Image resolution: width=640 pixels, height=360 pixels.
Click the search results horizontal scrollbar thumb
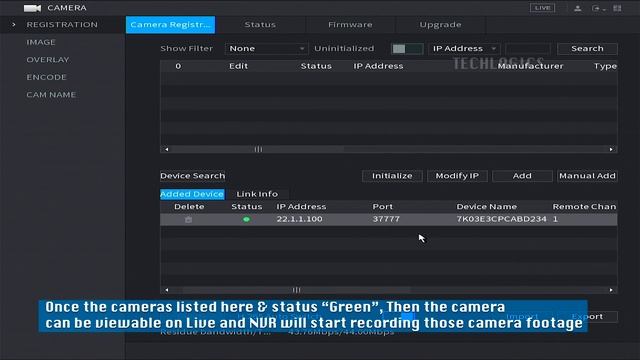(x=258, y=149)
